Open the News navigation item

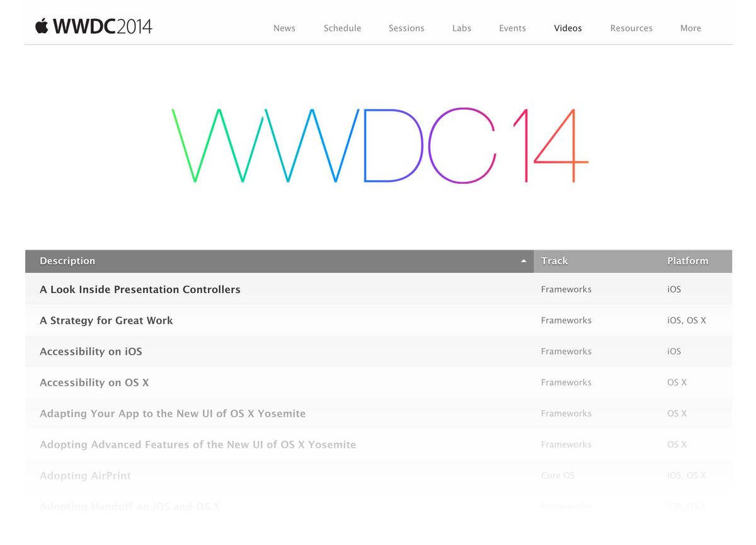point(284,28)
